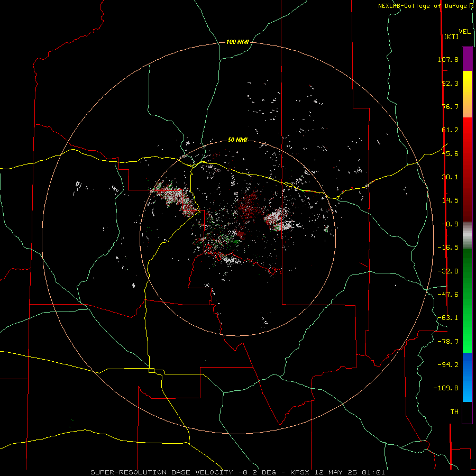Select the -63.1 velocity scale value
The height and width of the screenshot is (476, 476).
tap(448, 318)
